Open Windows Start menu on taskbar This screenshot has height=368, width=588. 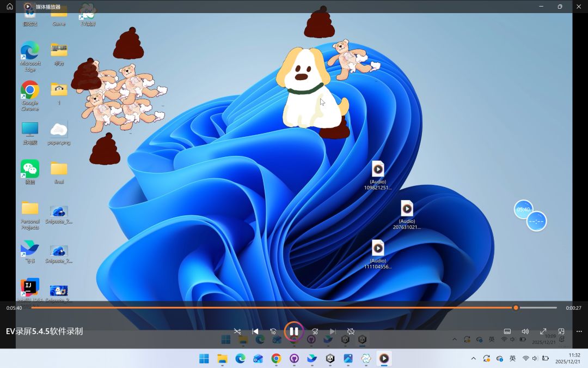coord(204,358)
